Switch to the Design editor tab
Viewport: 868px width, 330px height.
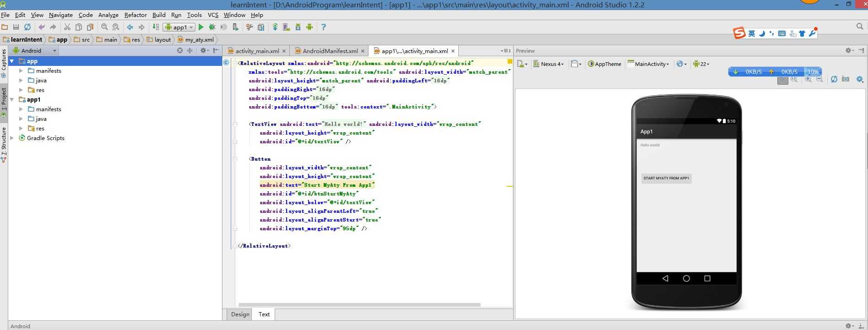point(240,314)
